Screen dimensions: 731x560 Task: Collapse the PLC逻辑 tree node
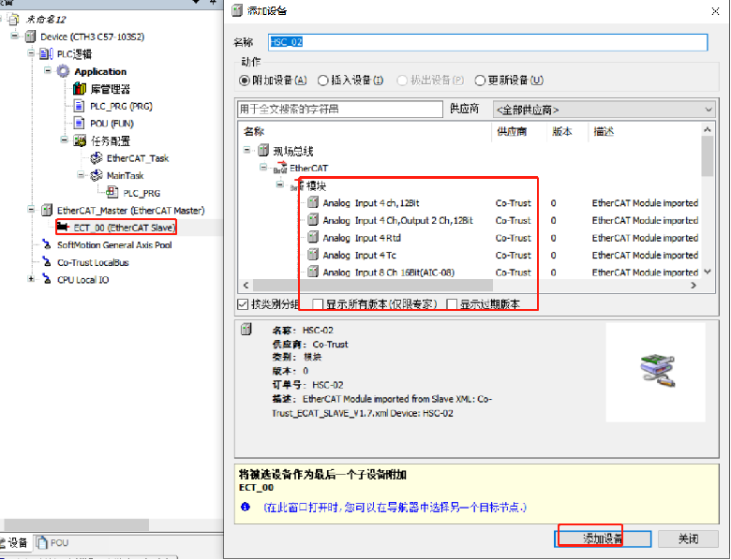tap(31, 53)
